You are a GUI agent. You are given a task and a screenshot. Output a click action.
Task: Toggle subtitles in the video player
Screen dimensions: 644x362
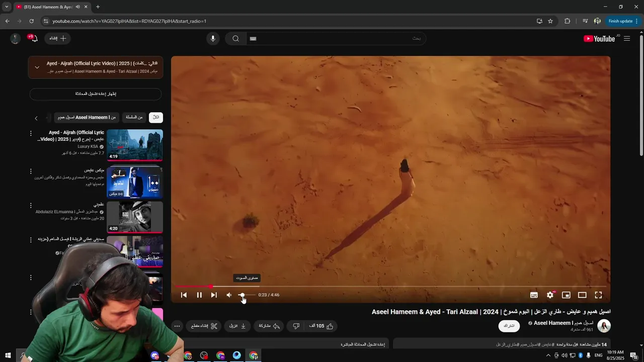(534, 295)
